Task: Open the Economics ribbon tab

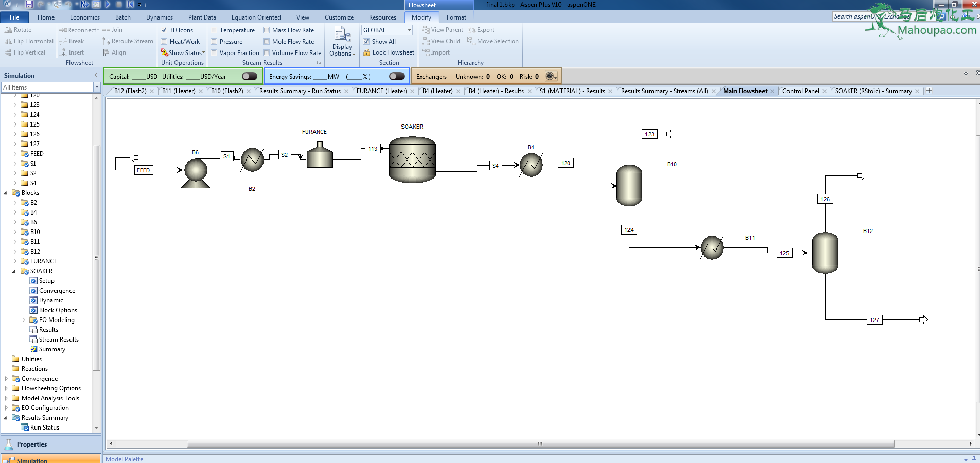Action: click(85, 17)
